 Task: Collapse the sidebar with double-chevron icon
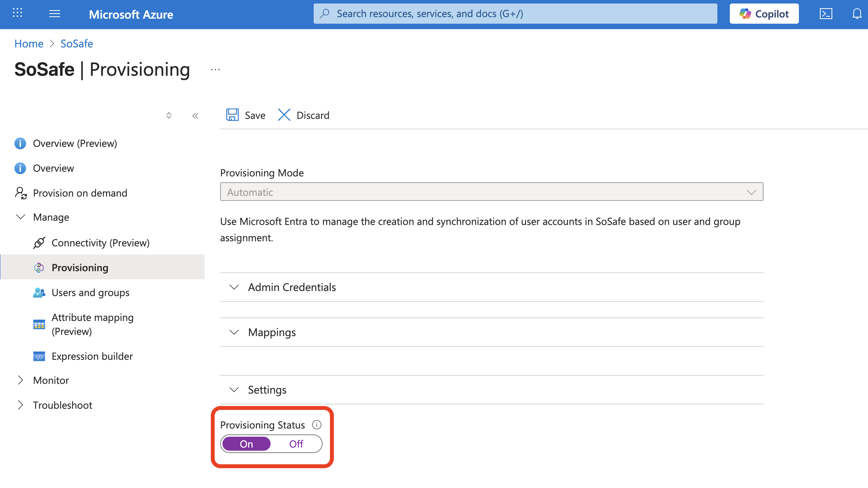point(195,116)
